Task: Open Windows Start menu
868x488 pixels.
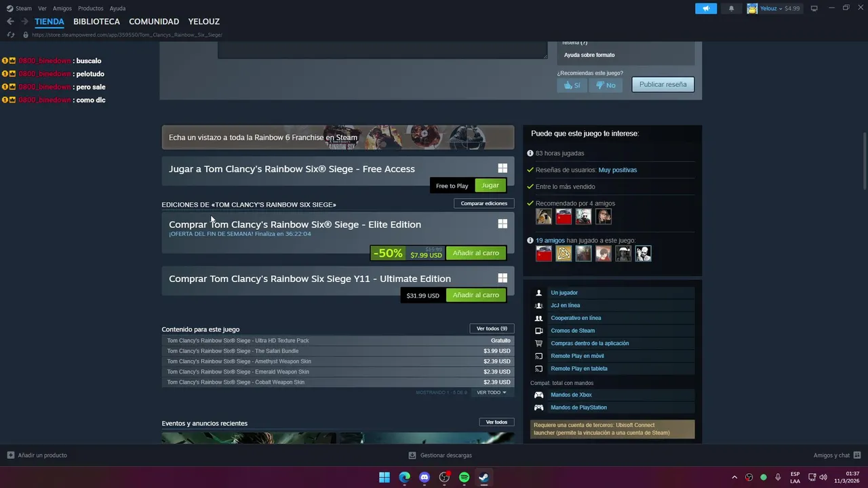Action: pyautogui.click(x=384, y=477)
